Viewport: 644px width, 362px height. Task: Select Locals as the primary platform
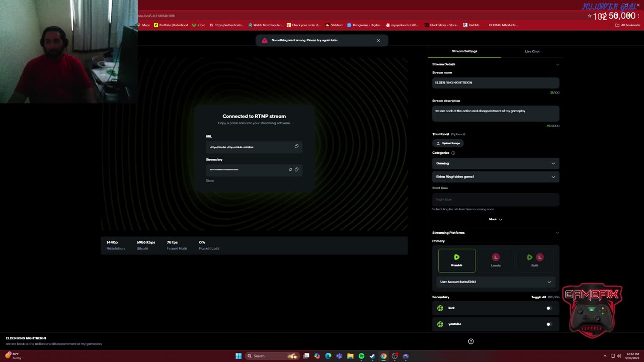pos(496,260)
